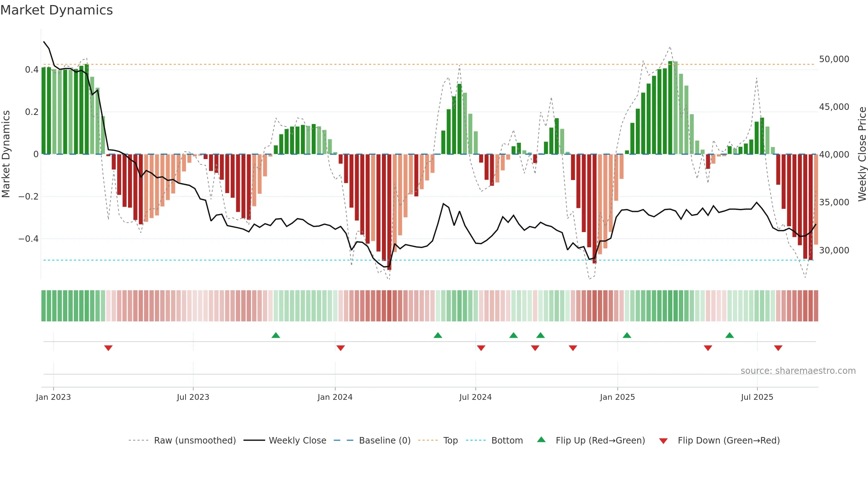Click the flip-down marker just after Jan 2024
The width and height of the screenshot is (868, 488).
click(x=341, y=348)
